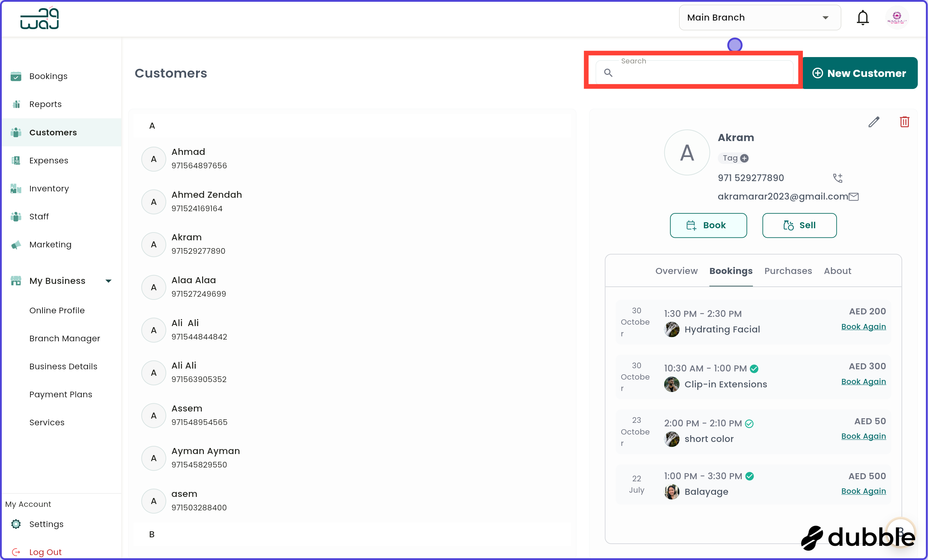Click the add-phone icon beside Akram's number
Screen dimensions: 928x560
[x=838, y=178]
